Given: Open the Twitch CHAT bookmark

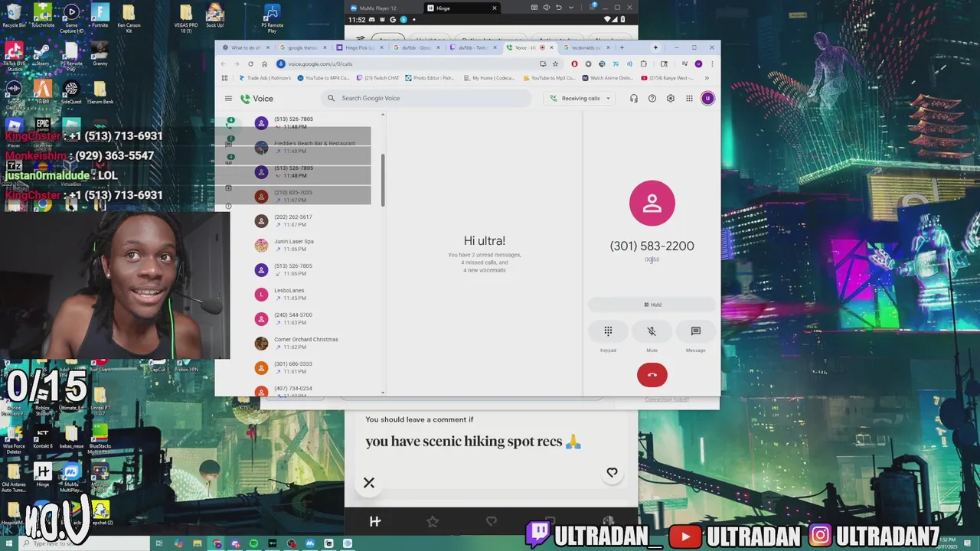Looking at the screenshot, I should click(x=377, y=78).
